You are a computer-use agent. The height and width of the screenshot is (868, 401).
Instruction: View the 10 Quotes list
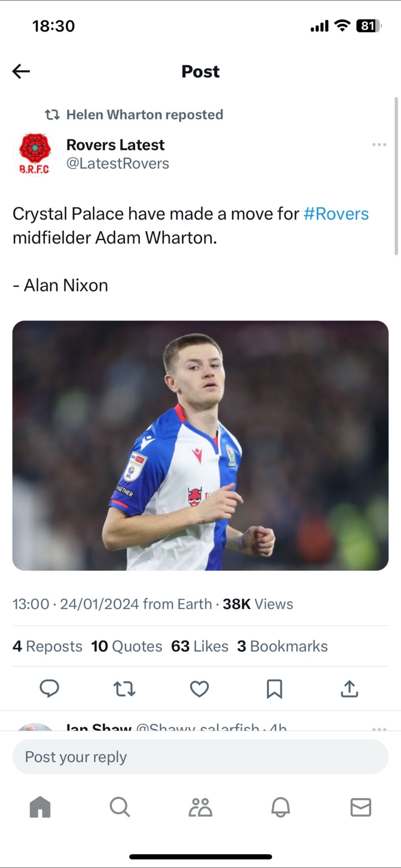[x=127, y=646]
